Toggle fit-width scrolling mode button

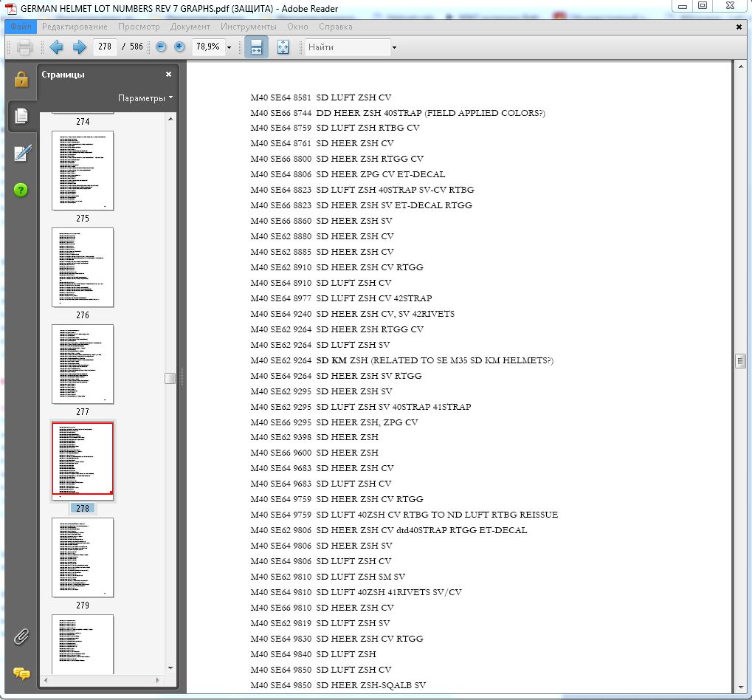pos(256,47)
